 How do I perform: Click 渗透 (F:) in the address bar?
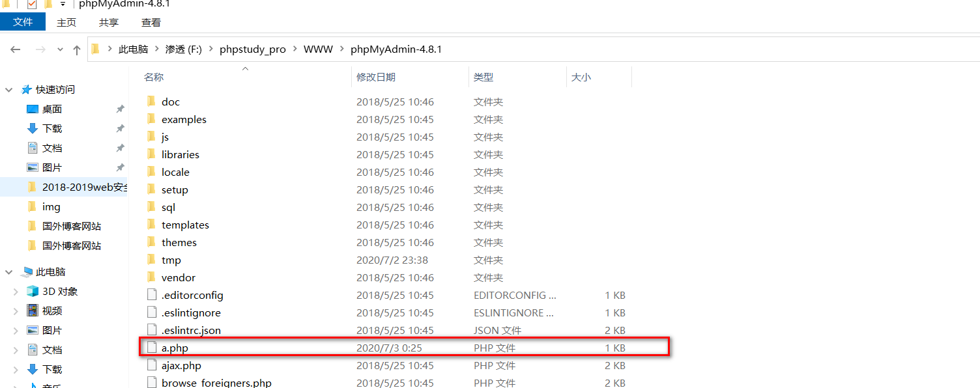click(x=184, y=49)
